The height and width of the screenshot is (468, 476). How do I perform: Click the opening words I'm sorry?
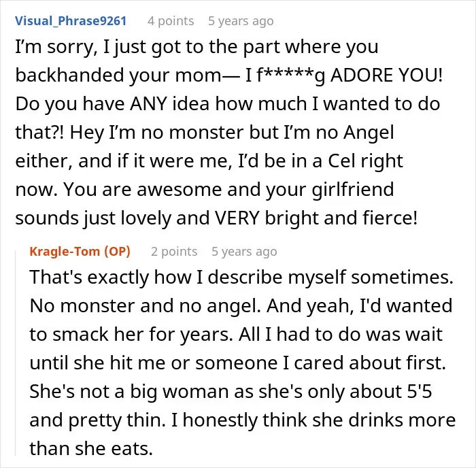tap(56, 48)
